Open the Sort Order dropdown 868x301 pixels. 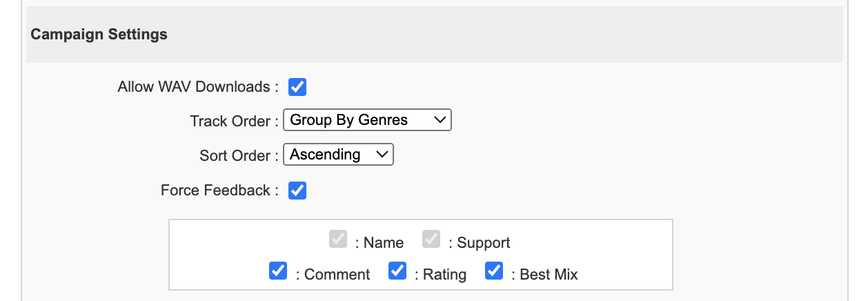[x=338, y=155]
